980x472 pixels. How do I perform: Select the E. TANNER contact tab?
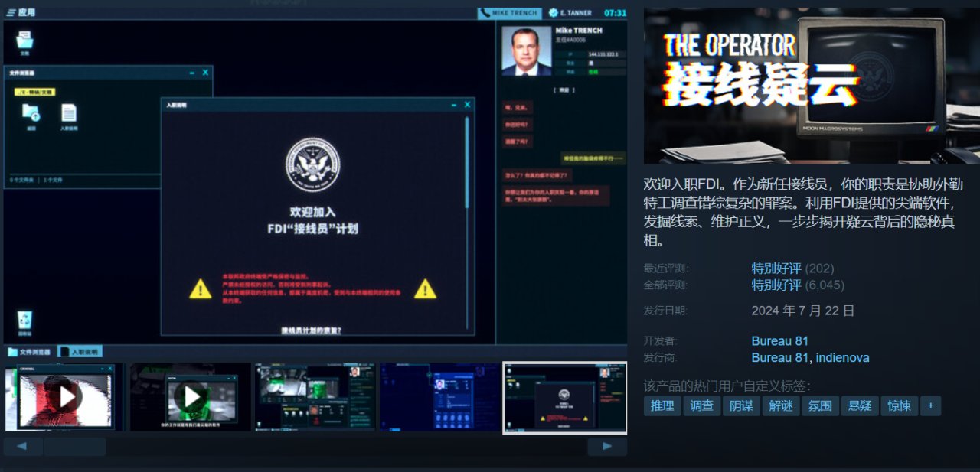tap(570, 13)
